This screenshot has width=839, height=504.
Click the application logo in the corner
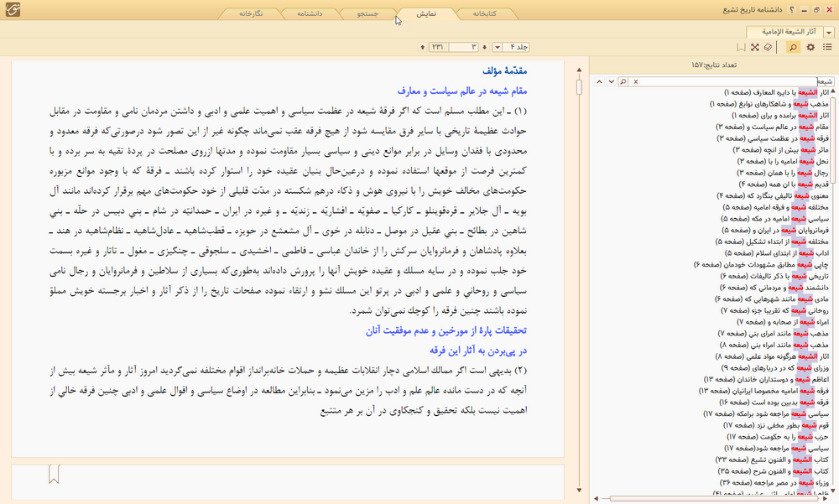pyautogui.click(x=13, y=9)
